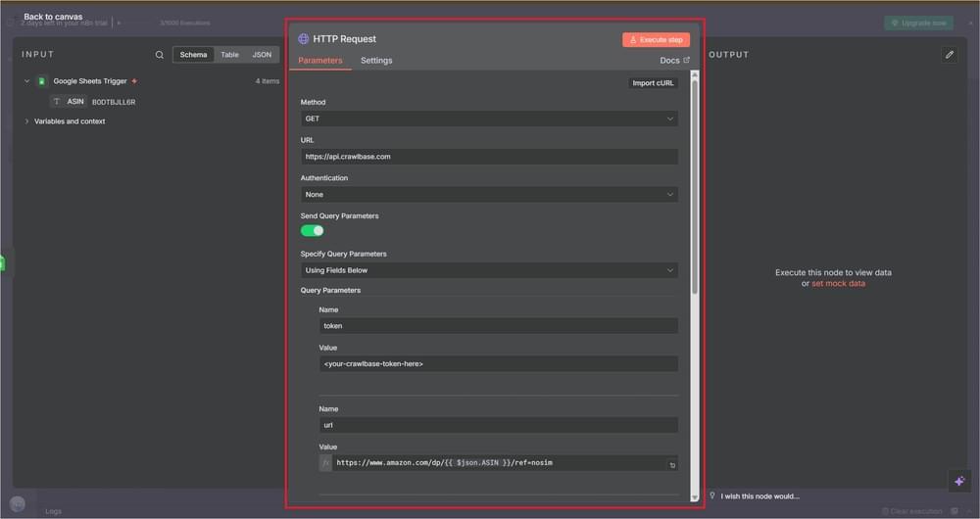Click the HTTP Request globe icon
This screenshot has width=980, height=519.
pyautogui.click(x=304, y=39)
